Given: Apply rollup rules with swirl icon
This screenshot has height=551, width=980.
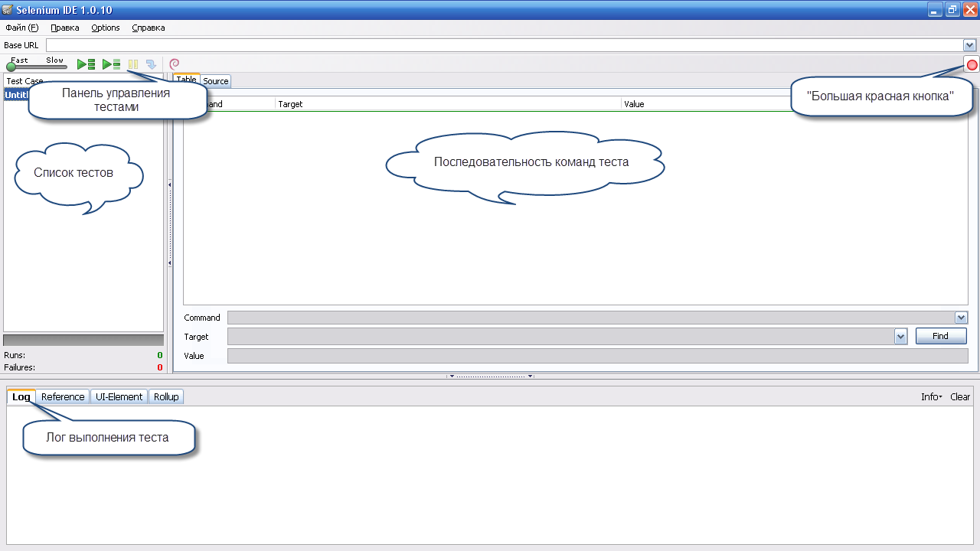Looking at the screenshot, I should point(175,65).
